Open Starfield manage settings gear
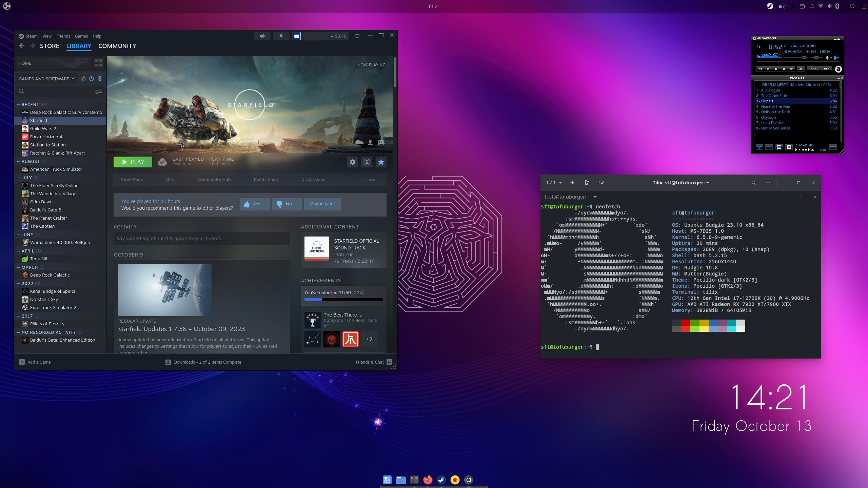 (x=353, y=162)
